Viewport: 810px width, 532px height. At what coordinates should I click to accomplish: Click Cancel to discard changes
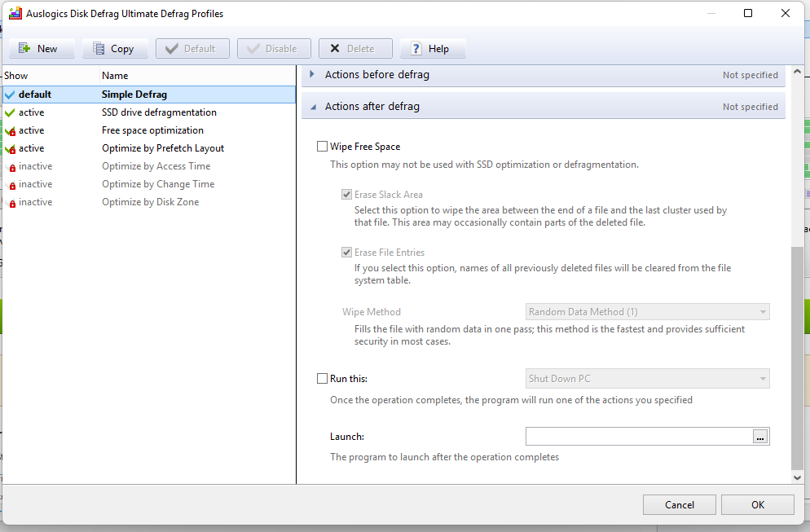[x=680, y=504]
